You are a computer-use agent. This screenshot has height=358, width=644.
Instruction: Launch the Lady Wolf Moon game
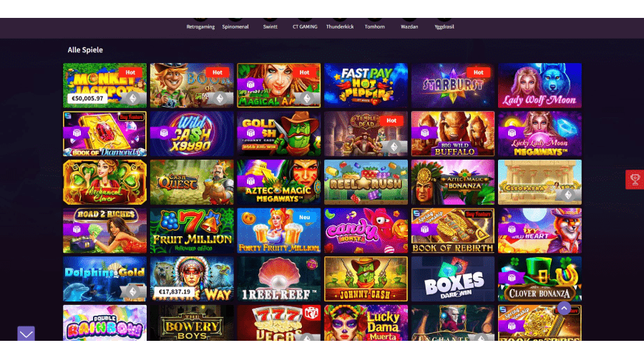pyautogui.click(x=540, y=85)
